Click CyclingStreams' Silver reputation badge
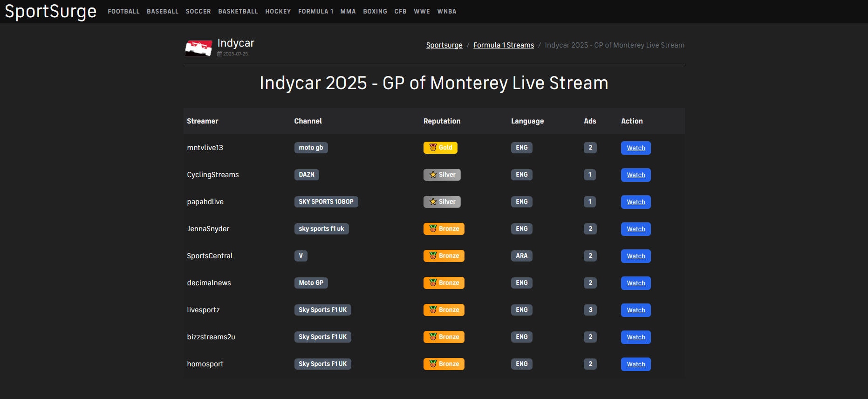This screenshot has width=868, height=399. click(442, 175)
